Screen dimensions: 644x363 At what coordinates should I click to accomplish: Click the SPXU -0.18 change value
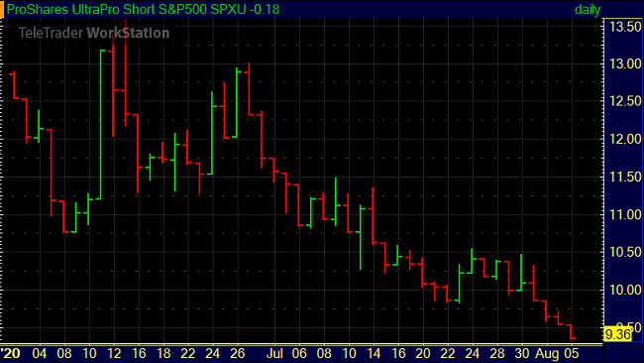tap(245, 9)
